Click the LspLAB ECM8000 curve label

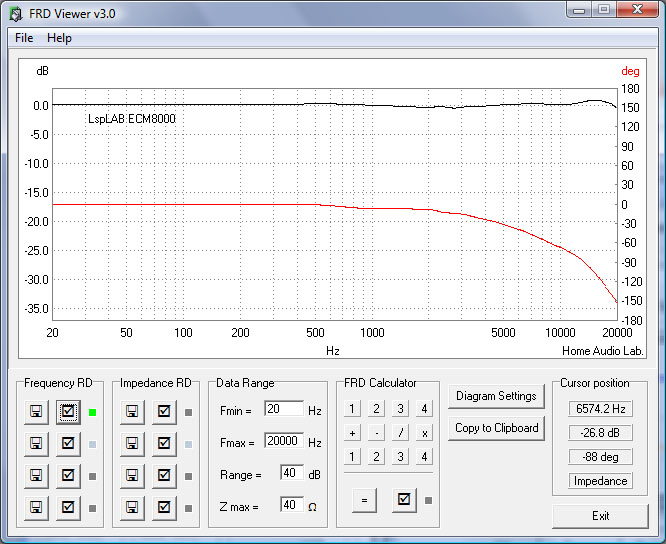pos(132,119)
